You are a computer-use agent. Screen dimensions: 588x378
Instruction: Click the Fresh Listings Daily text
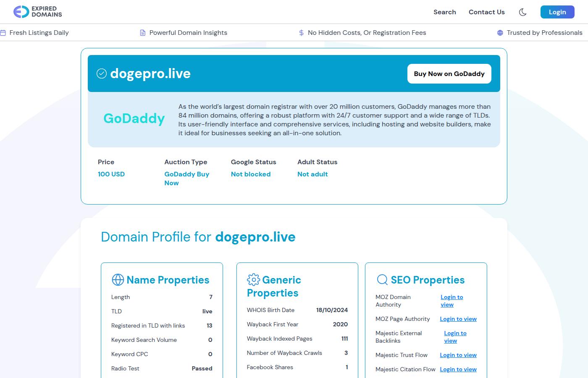(x=39, y=33)
